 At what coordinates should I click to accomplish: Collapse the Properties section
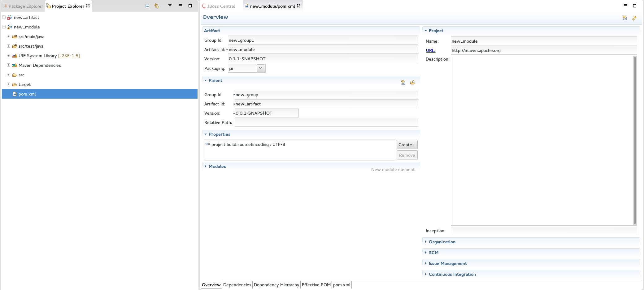click(206, 134)
